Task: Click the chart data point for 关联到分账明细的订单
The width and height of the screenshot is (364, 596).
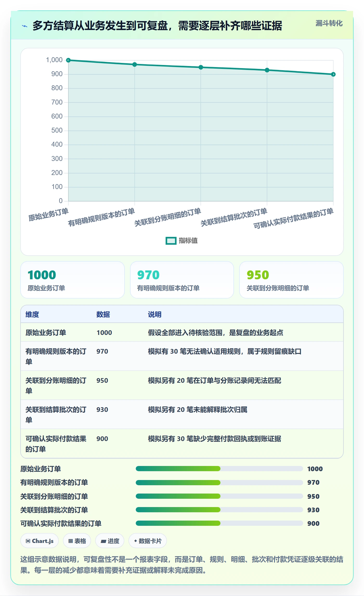Action: [201, 67]
